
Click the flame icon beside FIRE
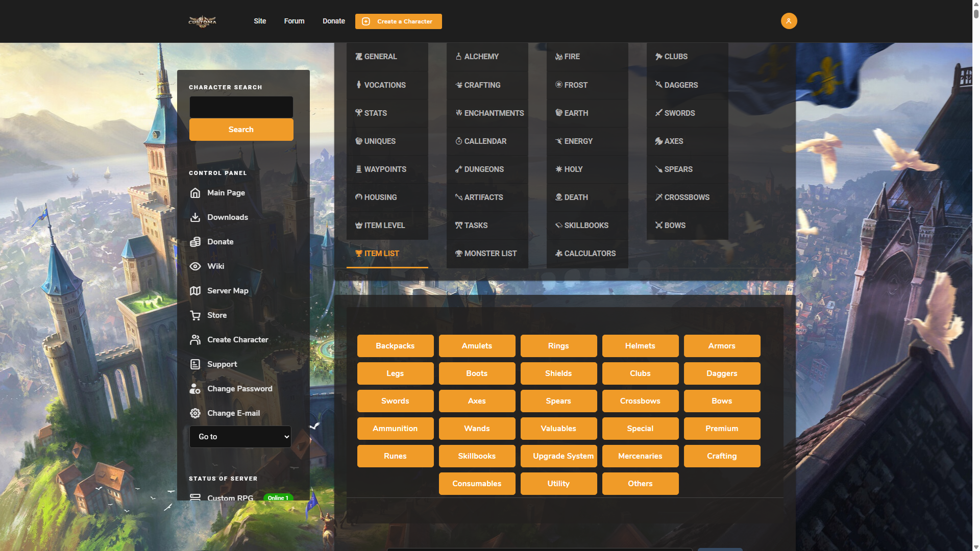pyautogui.click(x=559, y=57)
